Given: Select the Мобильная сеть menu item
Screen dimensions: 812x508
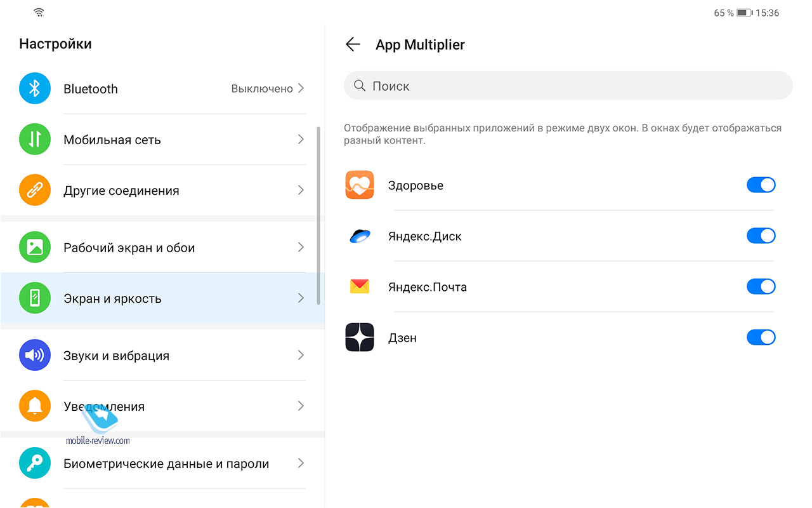Looking at the screenshot, I should coord(162,139).
